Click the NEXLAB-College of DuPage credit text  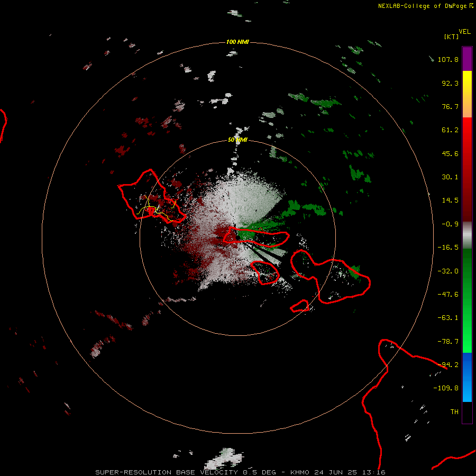pyautogui.click(x=426, y=6)
